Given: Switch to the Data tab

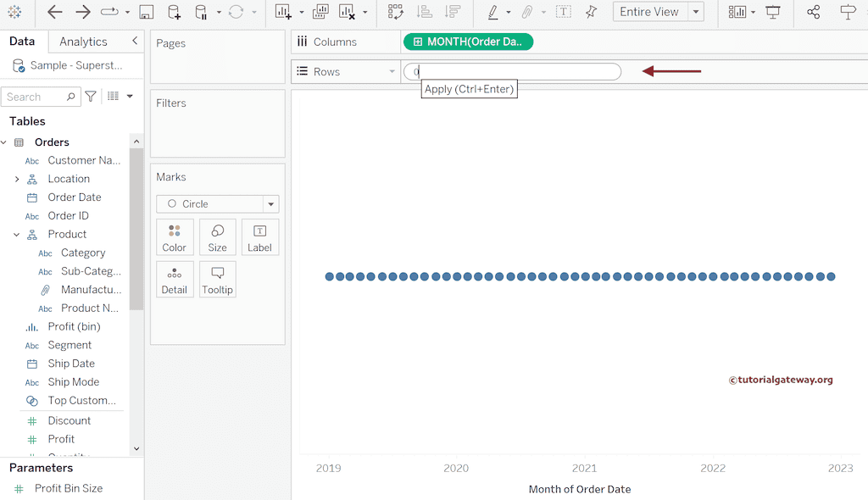Looking at the screenshot, I should tap(22, 41).
